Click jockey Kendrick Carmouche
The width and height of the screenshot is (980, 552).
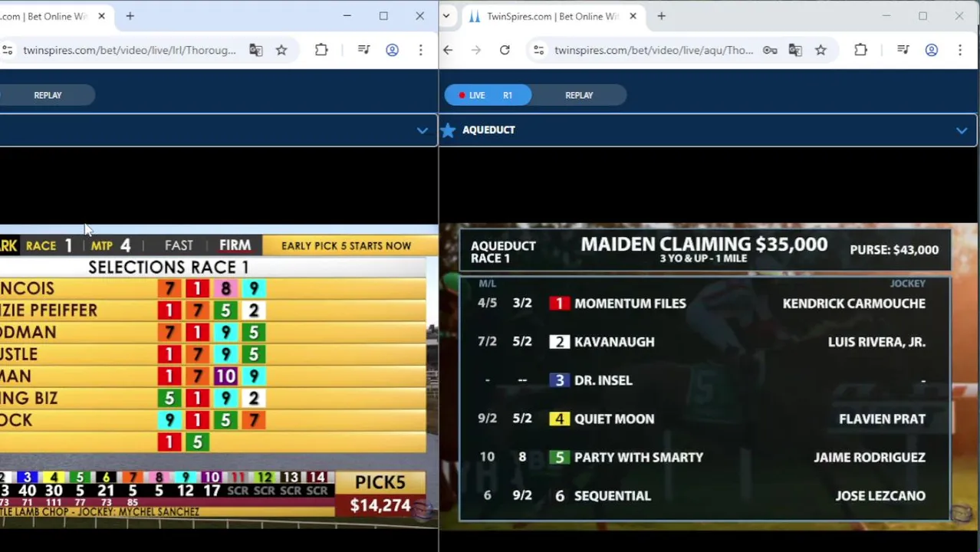coord(853,304)
